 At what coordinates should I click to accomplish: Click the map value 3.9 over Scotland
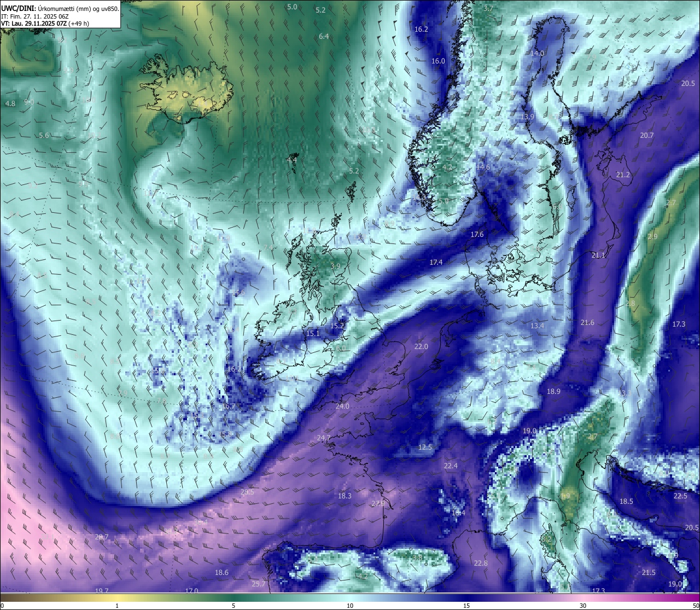click(x=335, y=266)
